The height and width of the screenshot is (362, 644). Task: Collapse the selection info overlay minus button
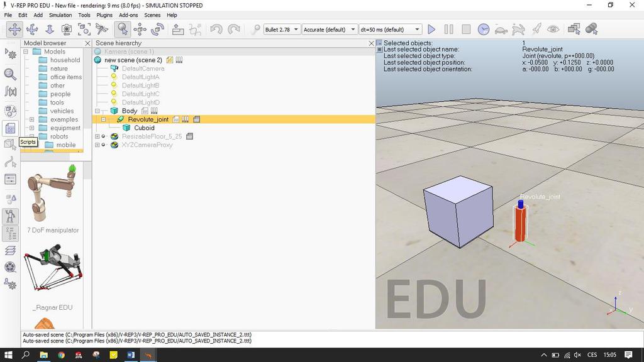pyautogui.click(x=379, y=43)
